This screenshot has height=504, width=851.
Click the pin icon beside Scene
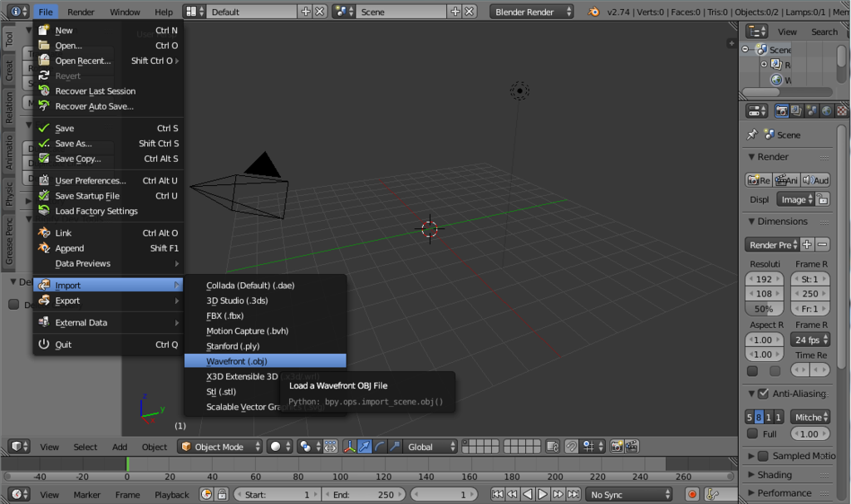[x=752, y=135]
